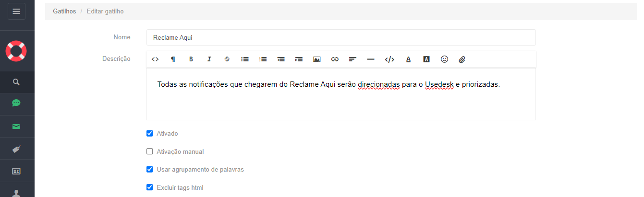Open the tag icon in sidebar
The height and width of the screenshot is (197, 644).
pyautogui.click(x=16, y=149)
